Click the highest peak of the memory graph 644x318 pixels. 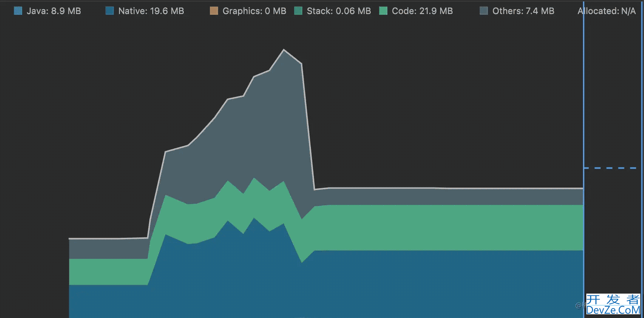point(284,50)
